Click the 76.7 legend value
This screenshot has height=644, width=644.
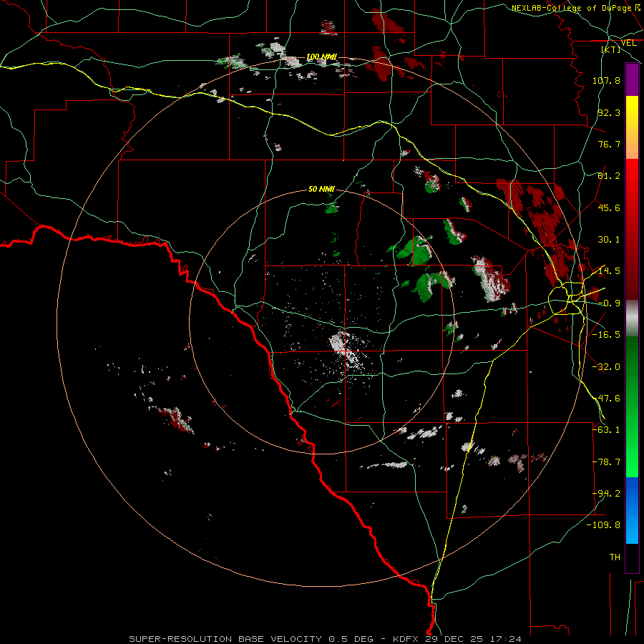[609, 144]
